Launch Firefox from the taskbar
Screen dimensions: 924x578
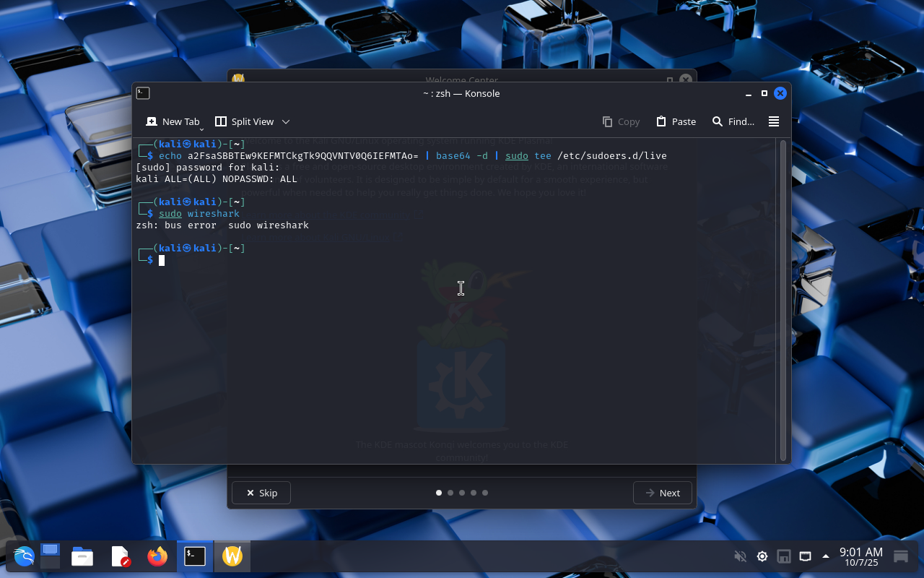[x=157, y=556]
